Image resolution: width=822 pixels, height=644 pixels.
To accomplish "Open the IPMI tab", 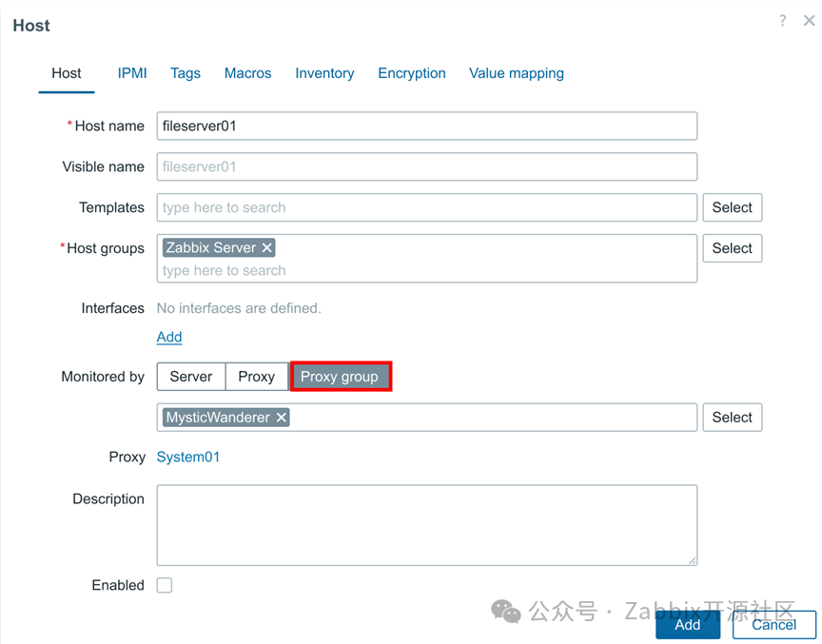I will pos(132,73).
